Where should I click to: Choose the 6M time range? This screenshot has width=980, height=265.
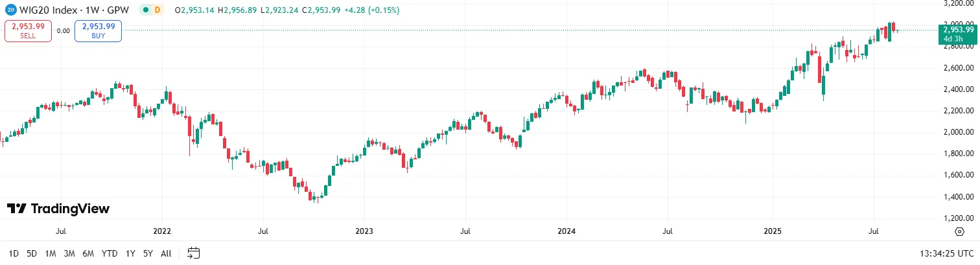coord(88,253)
